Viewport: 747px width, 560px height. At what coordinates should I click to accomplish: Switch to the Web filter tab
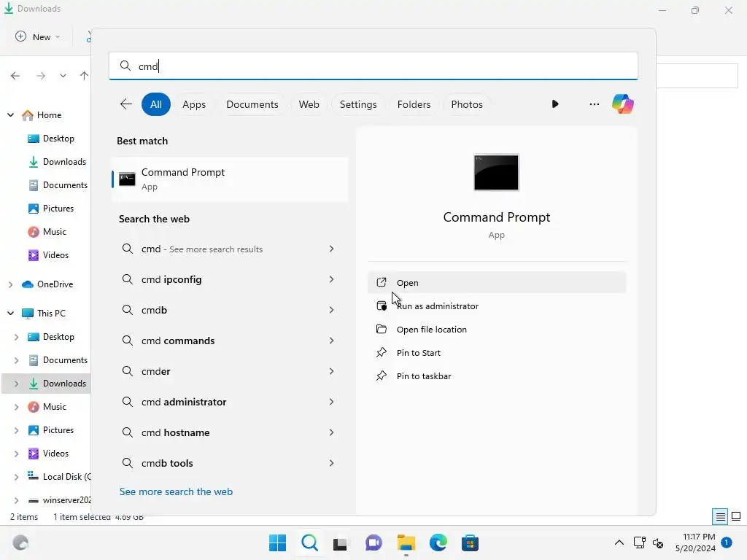tap(309, 104)
